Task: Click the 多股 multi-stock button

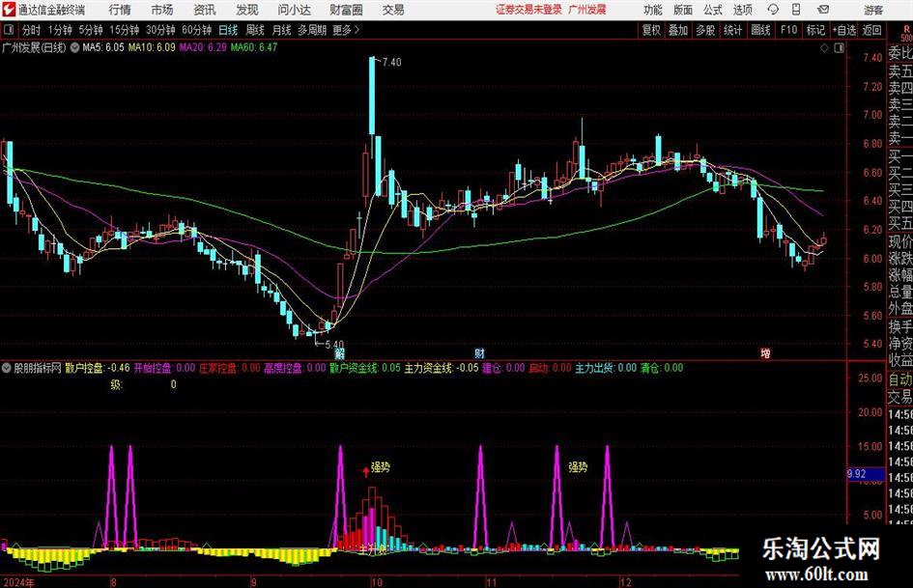Action: [x=704, y=30]
